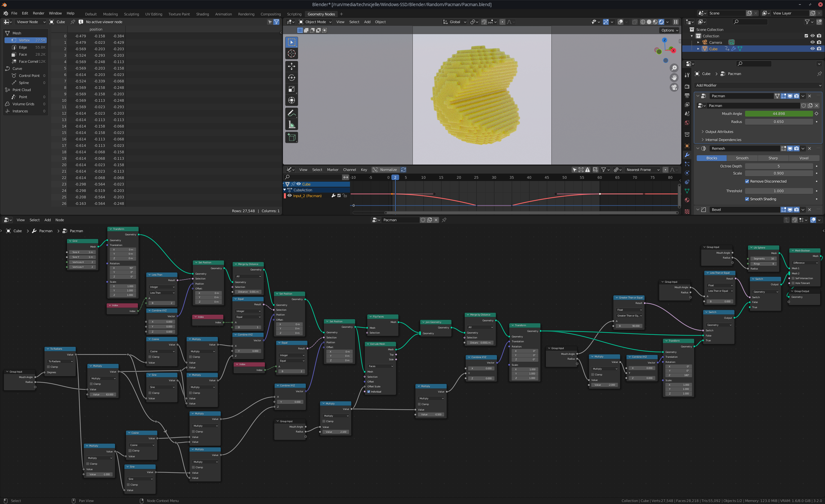Open node editor Add menu
This screenshot has width=825, height=504.
[x=48, y=220]
